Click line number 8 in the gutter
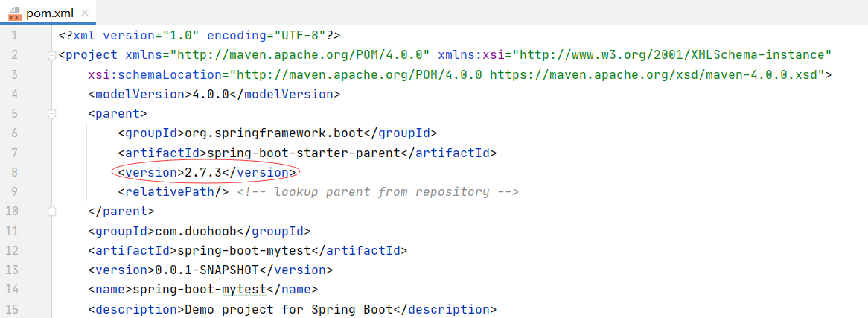The height and width of the screenshot is (318, 868). click(x=16, y=173)
